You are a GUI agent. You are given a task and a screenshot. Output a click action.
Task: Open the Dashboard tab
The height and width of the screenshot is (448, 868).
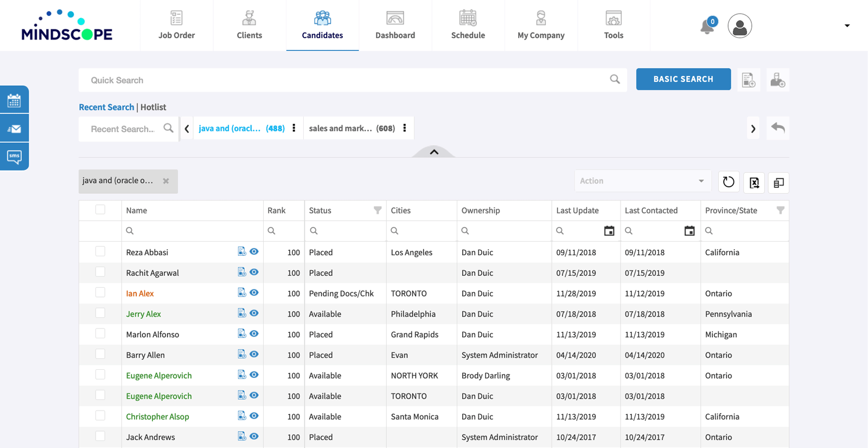point(395,26)
